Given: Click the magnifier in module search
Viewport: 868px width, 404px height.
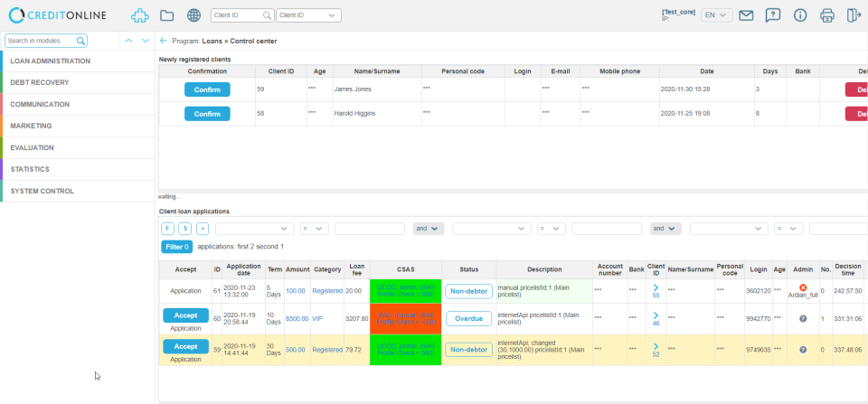Looking at the screenshot, I should [80, 41].
